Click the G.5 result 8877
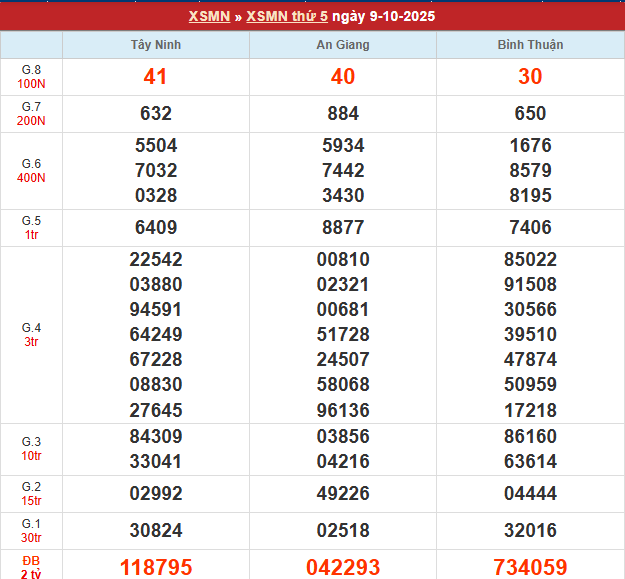Screen dimensions: 625x579 (343, 228)
